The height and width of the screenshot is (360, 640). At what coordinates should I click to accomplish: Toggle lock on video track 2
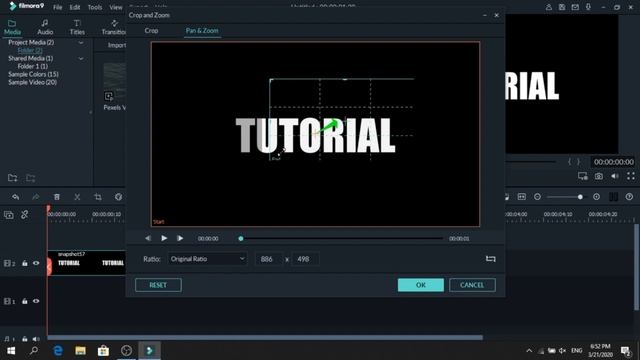point(24,263)
